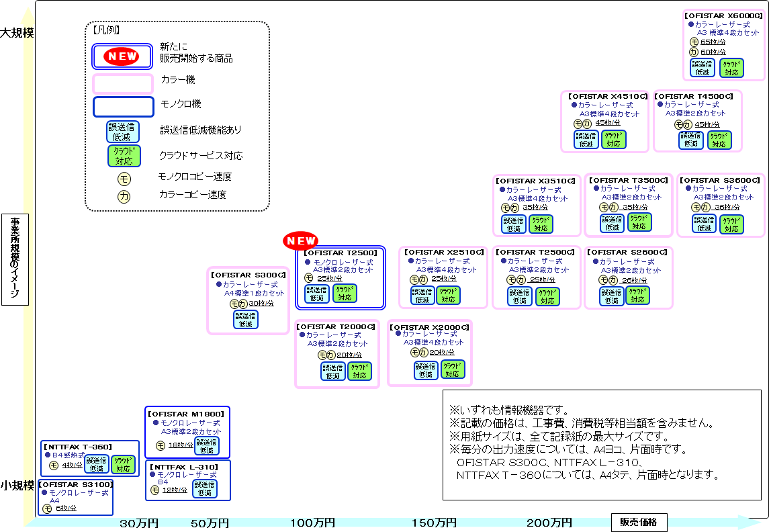
Task: Click the 大規模 label on the vertical axis
Action: 17,32
